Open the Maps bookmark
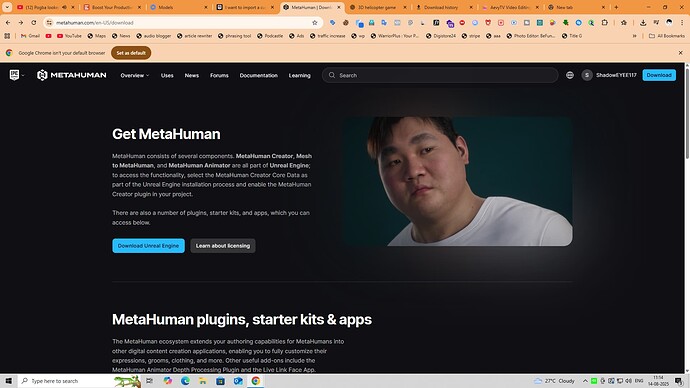 (96, 36)
